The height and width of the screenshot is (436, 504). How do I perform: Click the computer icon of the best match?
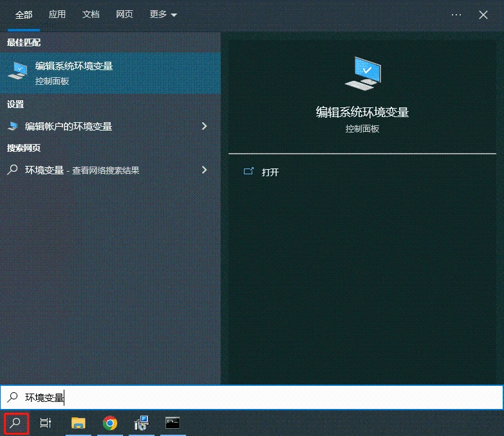point(17,71)
